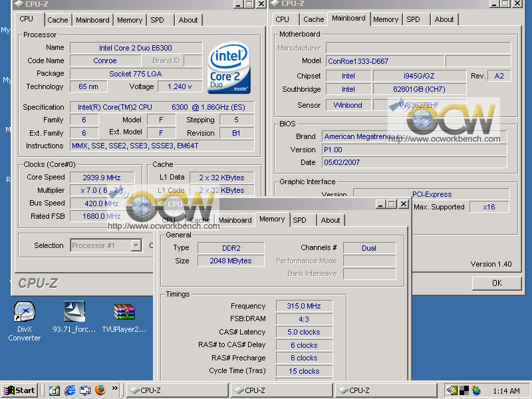Click the 5.0 clocks CAS latency value
The image size is (532, 399).
(304, 332)
